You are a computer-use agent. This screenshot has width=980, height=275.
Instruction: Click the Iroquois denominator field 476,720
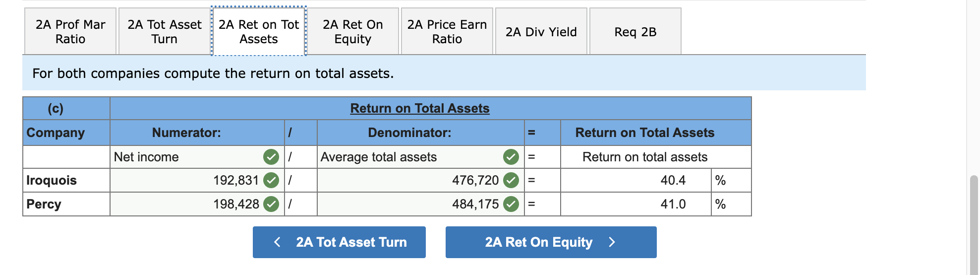coord(420,180)
